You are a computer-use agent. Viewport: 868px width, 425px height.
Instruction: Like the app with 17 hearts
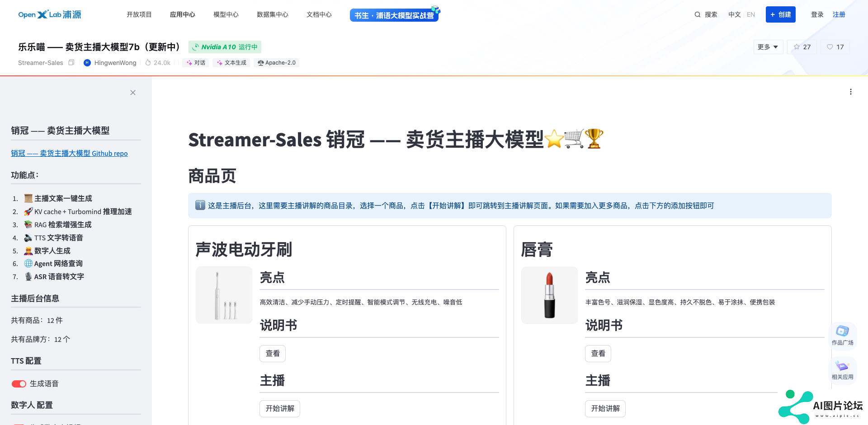[835, 47]
